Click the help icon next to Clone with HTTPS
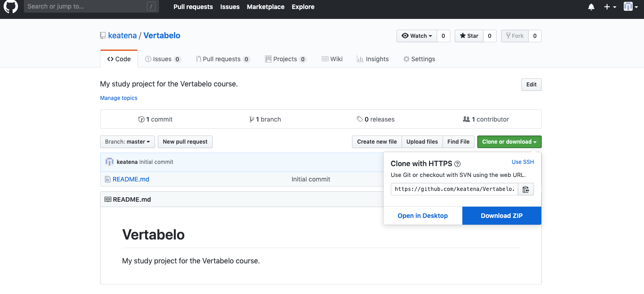The height and width of the screenshot is (294, 644). pyautogui.click(x=458, y=164)
